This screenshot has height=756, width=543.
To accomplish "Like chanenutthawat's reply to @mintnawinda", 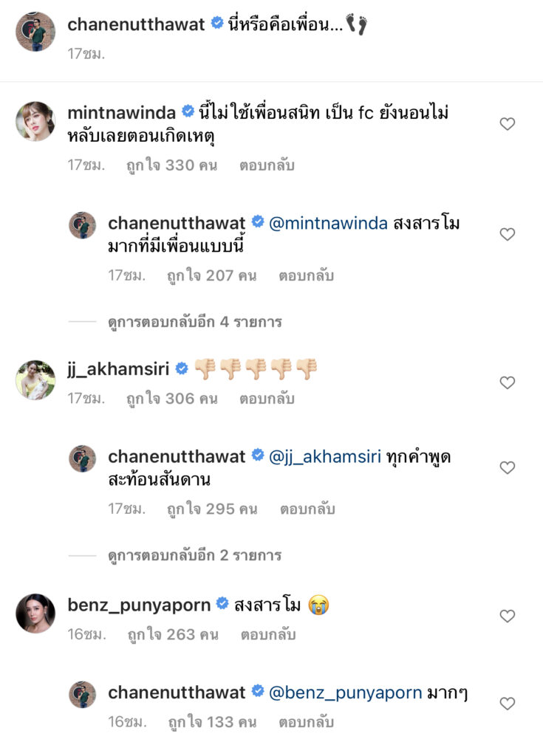I will [507, 234].
